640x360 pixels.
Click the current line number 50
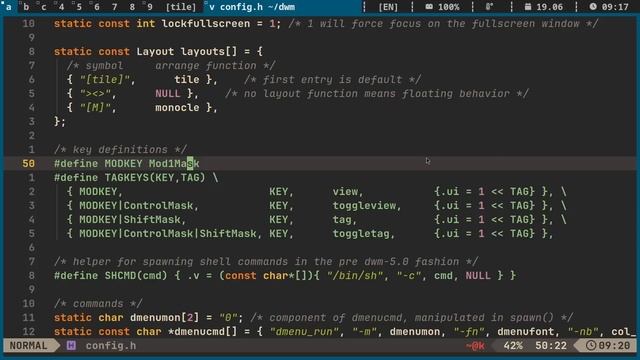[29, 164]
